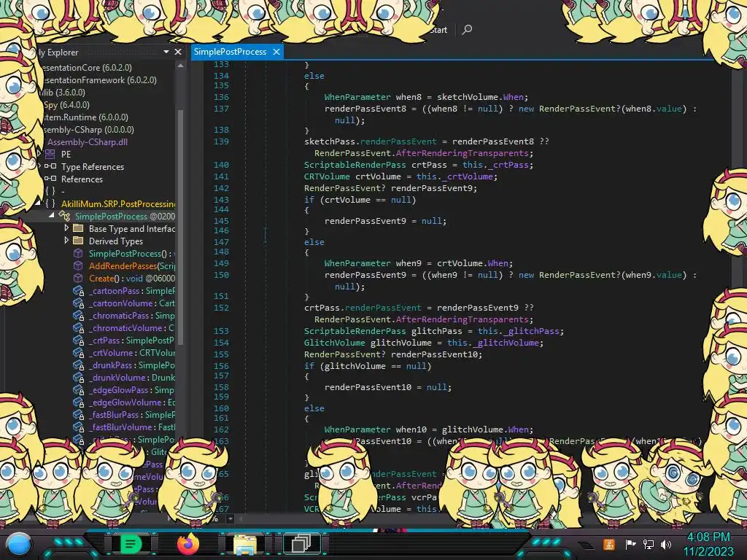The width and height of the screenshot is (747, 560).
Task: Select the Assembly-CSharp.dll tree row
Action: click(x=88, y=142)
